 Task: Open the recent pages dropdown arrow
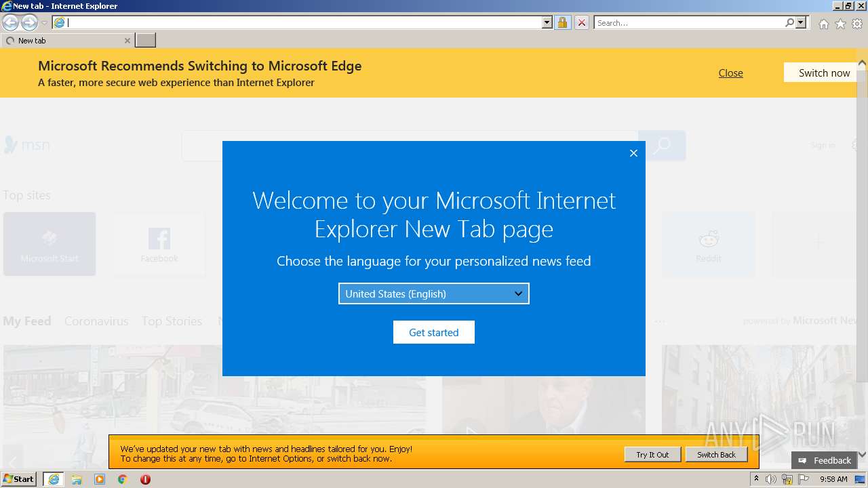(x=44, y=23)
